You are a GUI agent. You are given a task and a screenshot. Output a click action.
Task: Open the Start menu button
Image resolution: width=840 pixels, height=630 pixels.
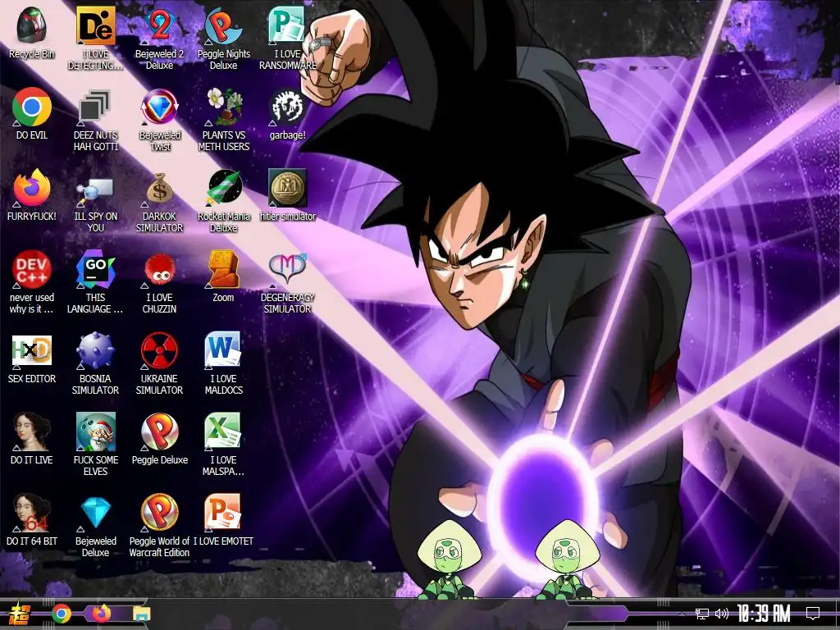19,614
